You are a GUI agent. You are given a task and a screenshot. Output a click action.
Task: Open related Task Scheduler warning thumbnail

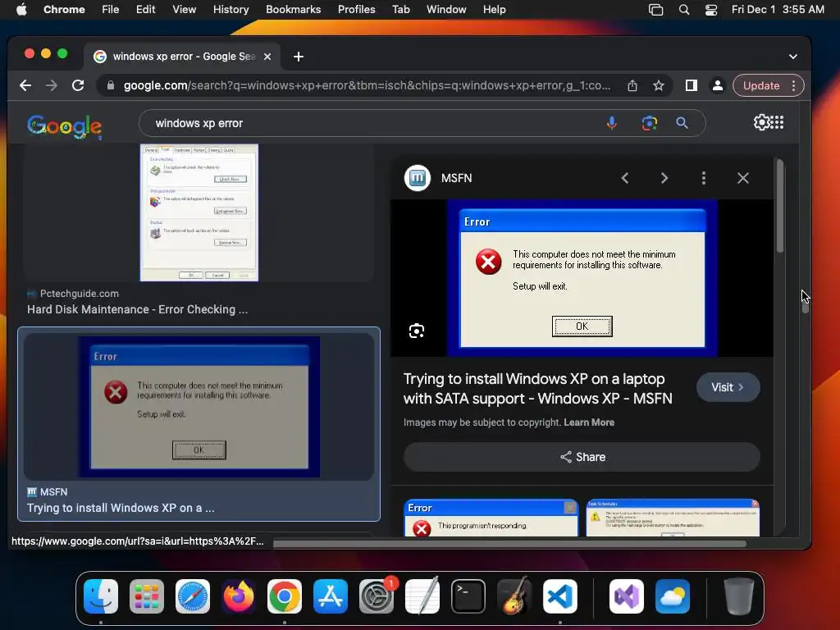pyautogui.click(x=673, y=518)
